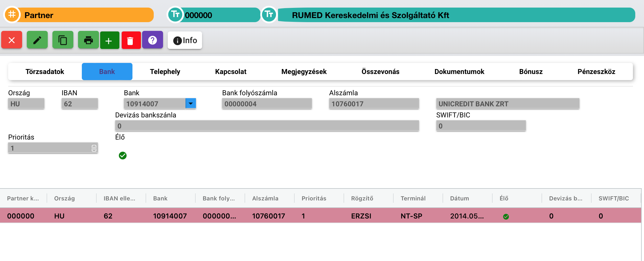Click the text icon before code 000000
This screenshot has height=261, width=644.
point(175,14)
